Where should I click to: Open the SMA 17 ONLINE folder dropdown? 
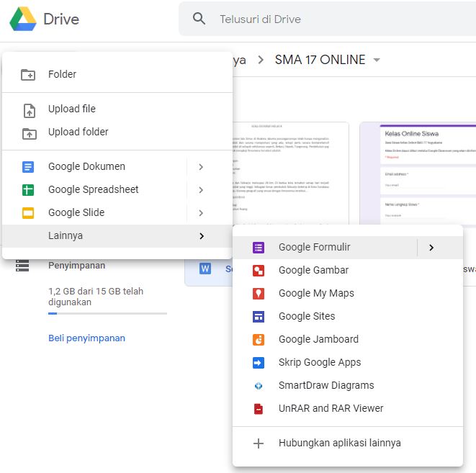[377, 60]
